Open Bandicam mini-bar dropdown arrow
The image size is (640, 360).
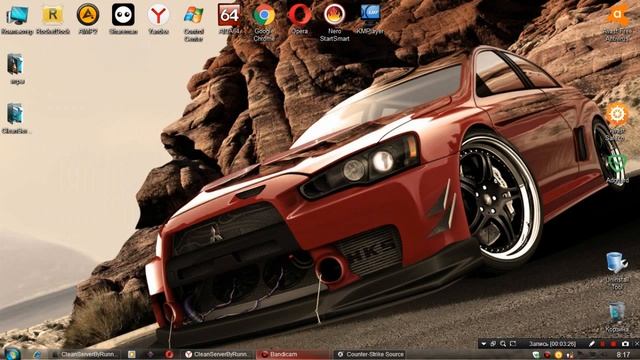coord(484,344)
